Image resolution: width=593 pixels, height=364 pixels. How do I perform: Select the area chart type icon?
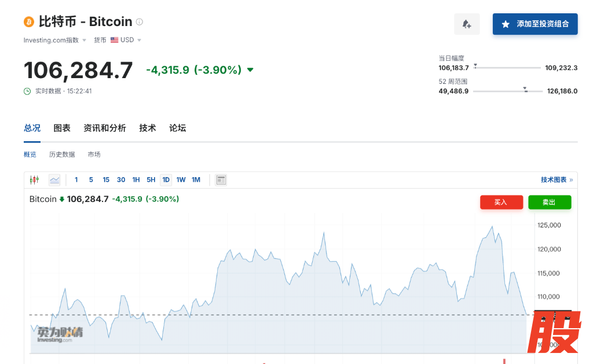coord(54,180)
